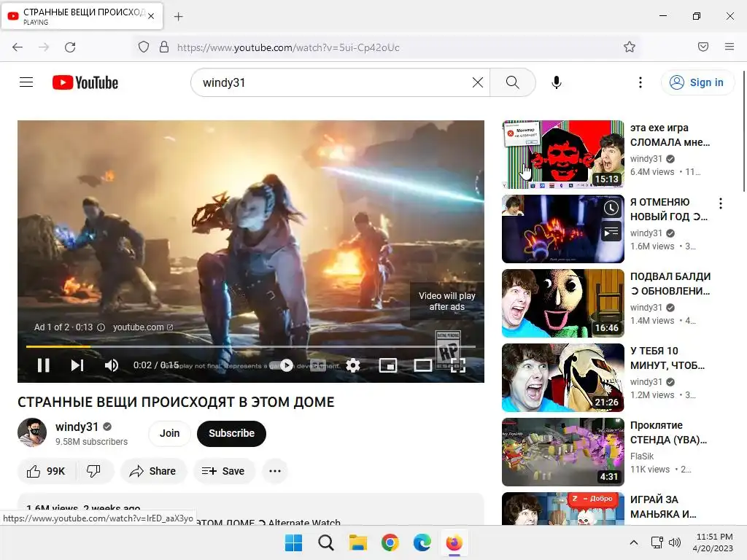
Task: Open the YouTube hamburger guide menu
Action: 26,82
